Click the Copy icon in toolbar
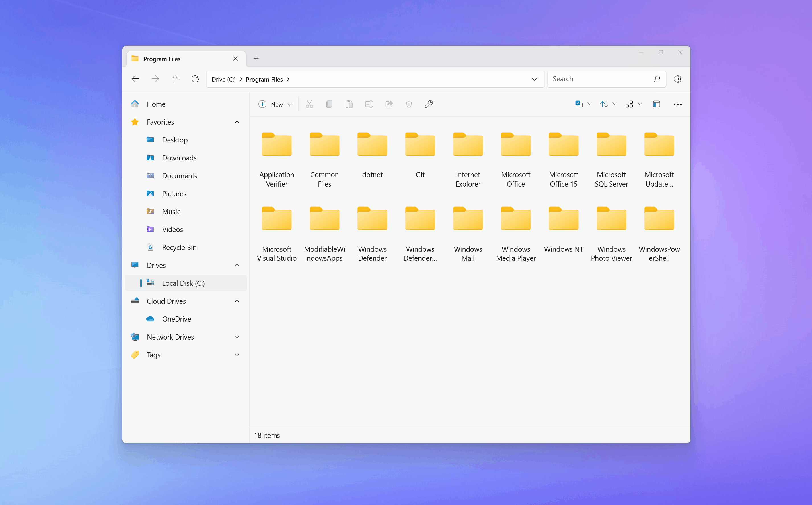812x505 pixels. pyautogui.click(x=329, y=104)
